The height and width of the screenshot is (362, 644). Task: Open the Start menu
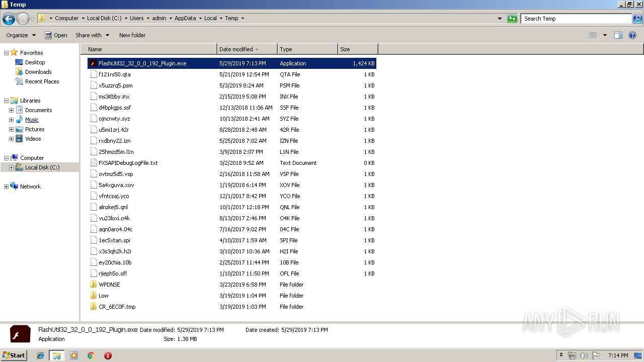click(14, 355)
